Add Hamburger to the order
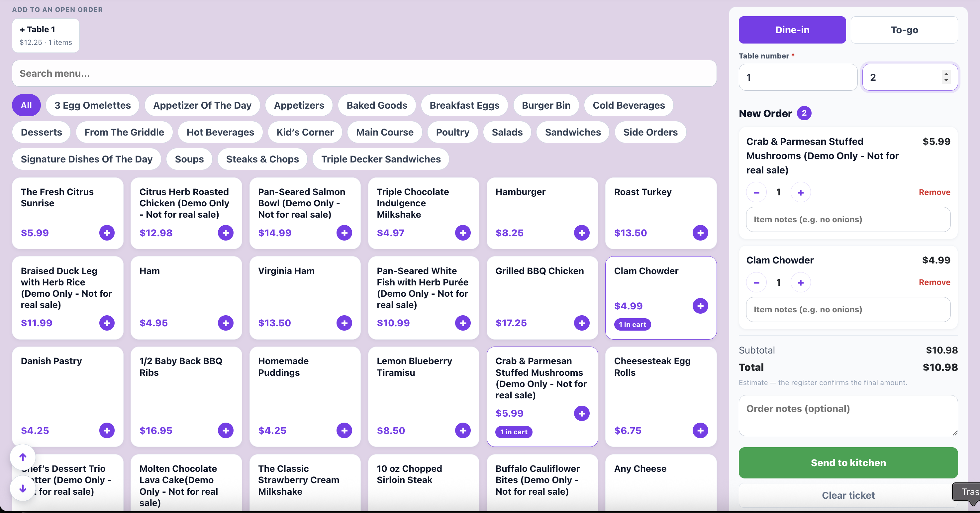Viewport: 980px width, 513px height. (x=581, y=233)
